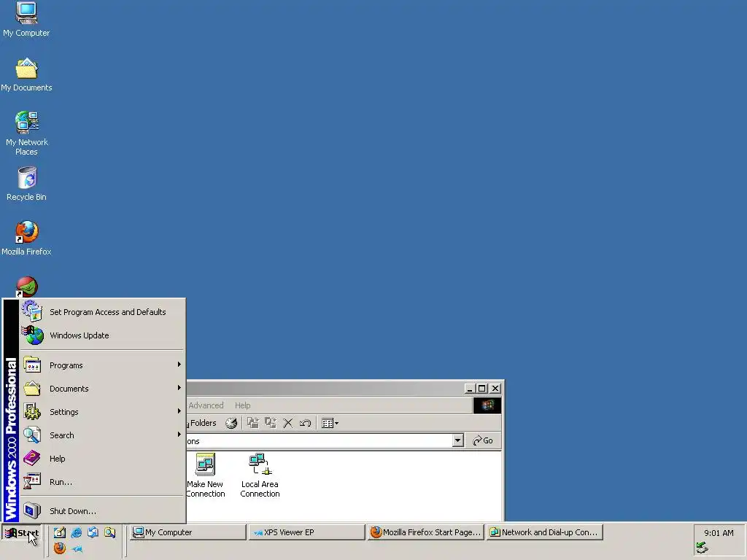747x560 pixels.
Task: Toggle the Folders pane button
Action: (202, 423)
